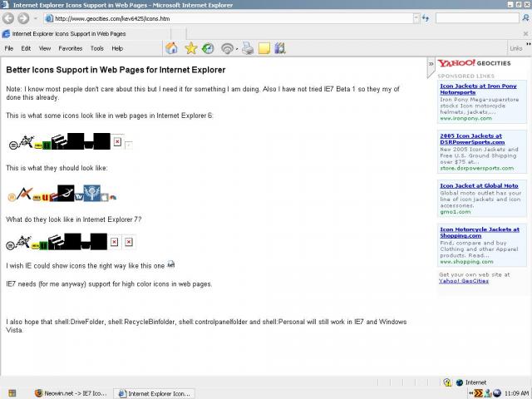Click the black swoosh icon in correct-icons row
This screenshot has height=399, width=532.
(66, 193)
